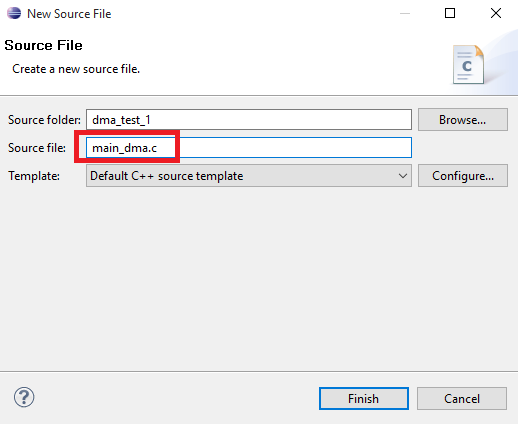Click the C source file banner icon
The image size is (518, 424).
click(x=468, y=65)
